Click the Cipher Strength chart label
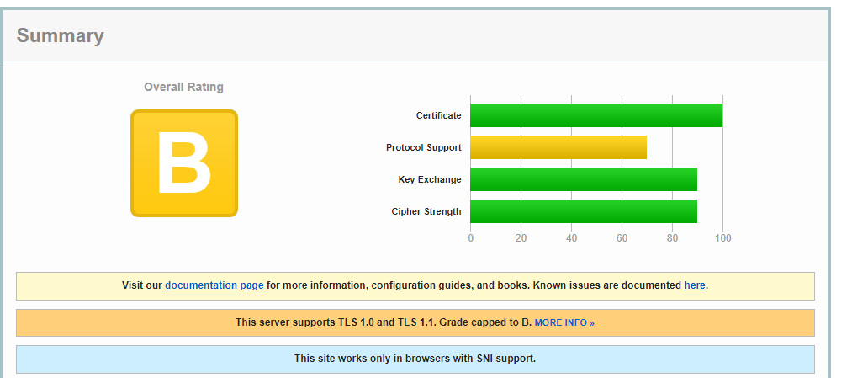 pos(426,211)
